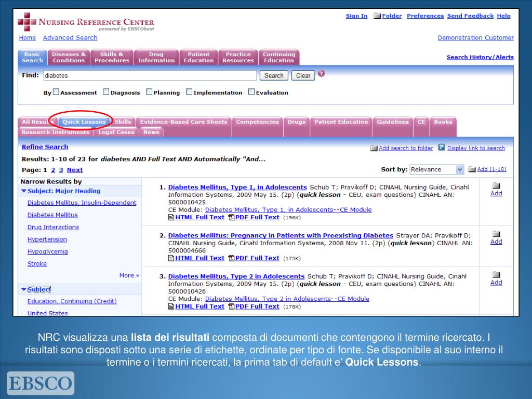Click PDF icon for Type 2 in Adolescents
The width and height of the screenshot is (532, 399).
231,307
